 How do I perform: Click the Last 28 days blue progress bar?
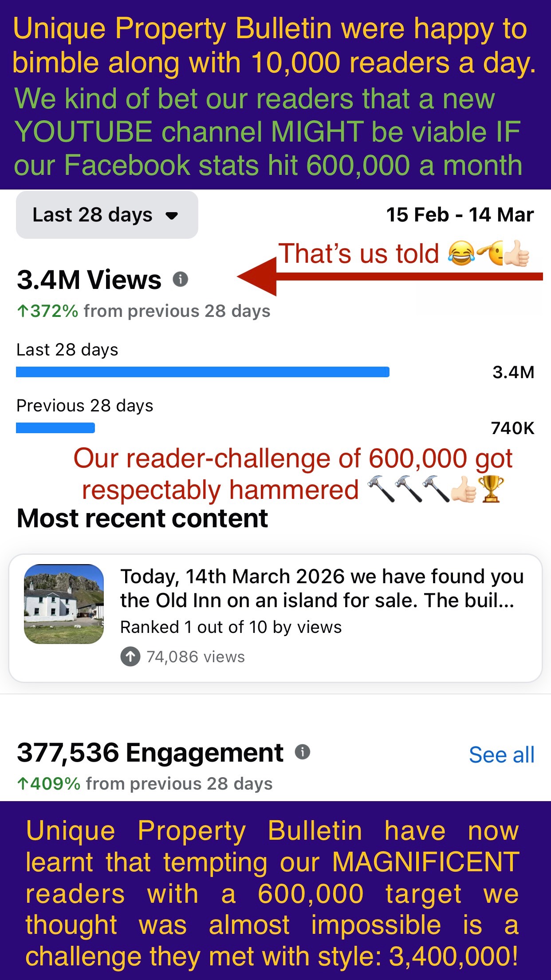tap(203, 372)
